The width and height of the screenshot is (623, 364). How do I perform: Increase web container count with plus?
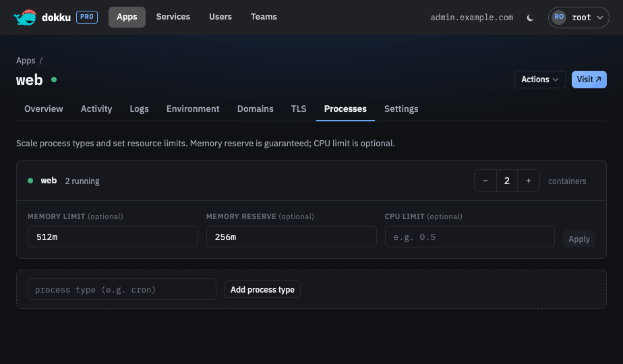529,181
